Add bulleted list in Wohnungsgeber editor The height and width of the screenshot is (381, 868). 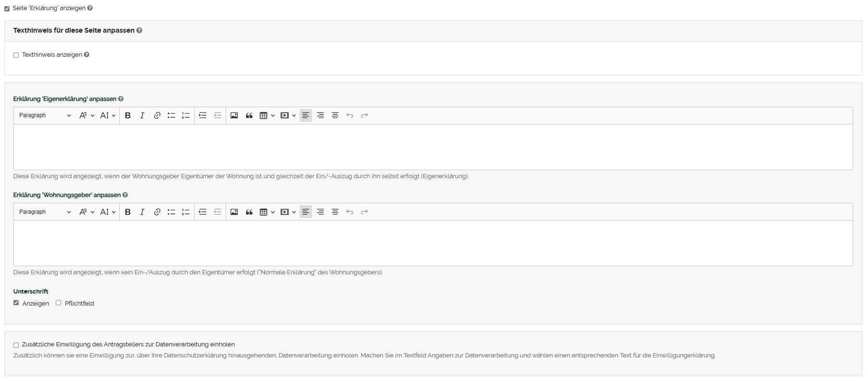tap(171, 212)
